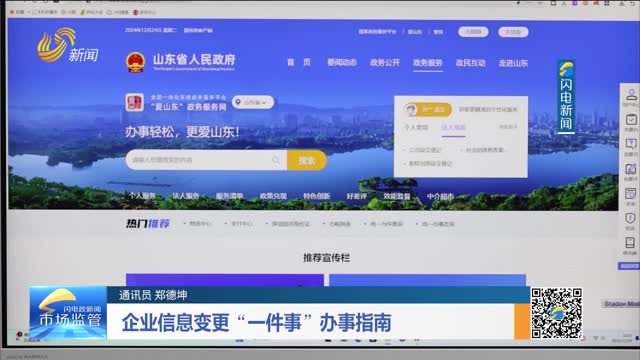Click the 国家政务服务平台 top link

coord(377,31)
